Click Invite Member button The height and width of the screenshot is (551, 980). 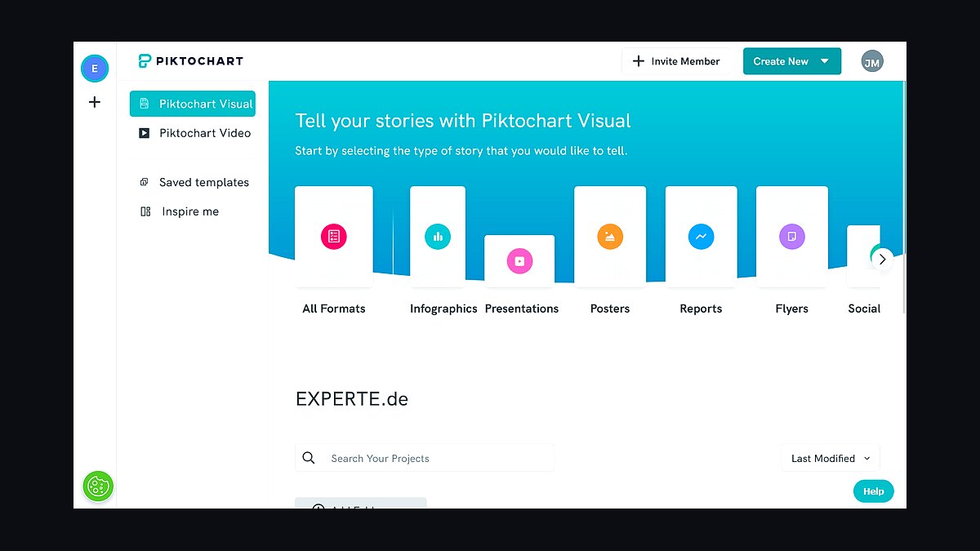[676, 61]
